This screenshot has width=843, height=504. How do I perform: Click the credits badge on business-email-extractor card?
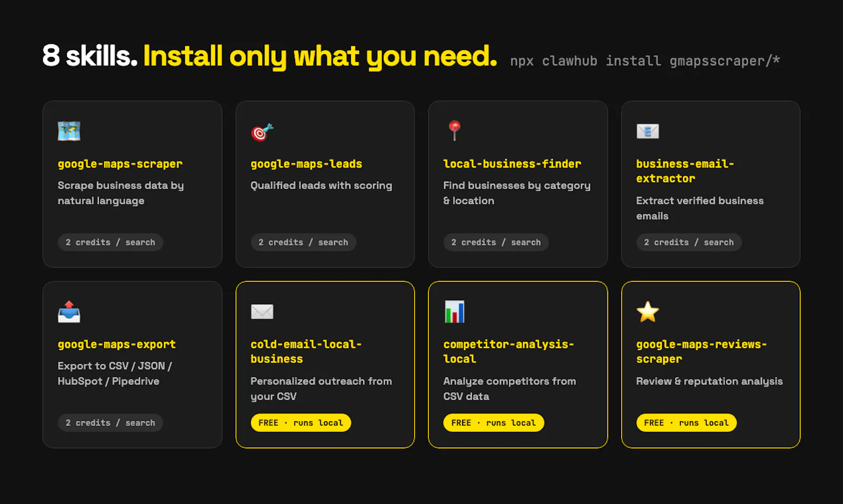click(689, 242)
